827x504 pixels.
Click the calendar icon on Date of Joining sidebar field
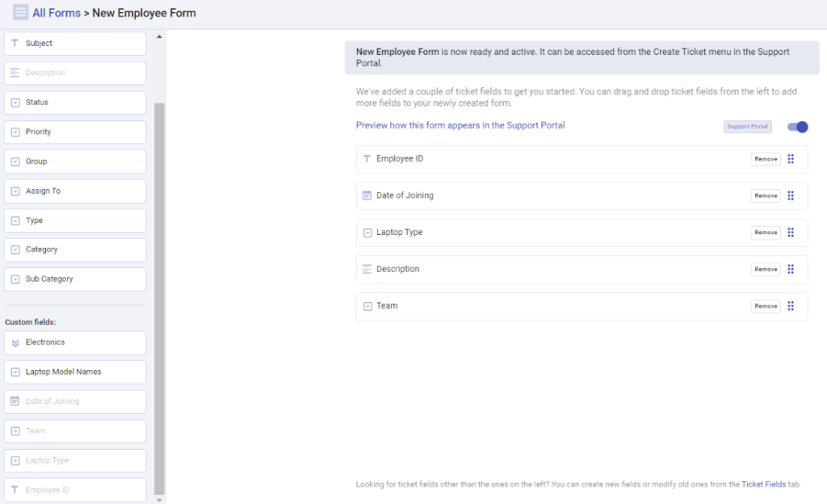pos(16,401)
